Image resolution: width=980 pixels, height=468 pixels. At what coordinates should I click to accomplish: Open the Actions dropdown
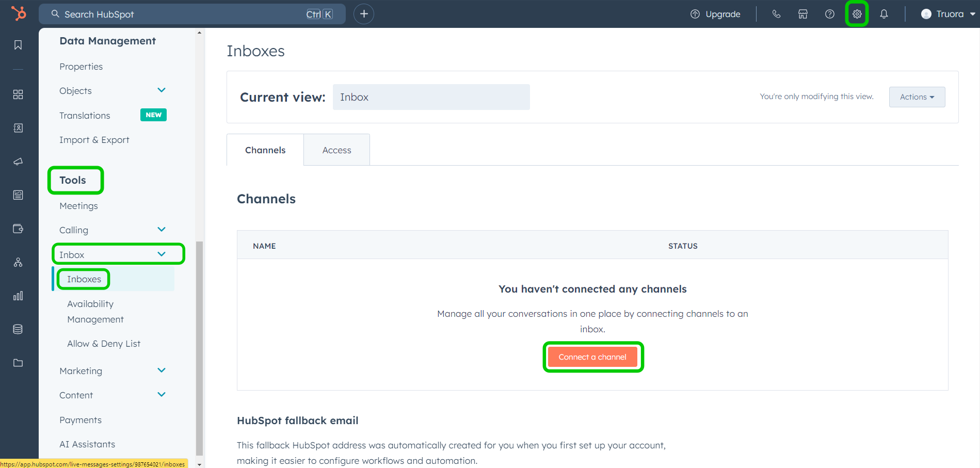(917, 97)
